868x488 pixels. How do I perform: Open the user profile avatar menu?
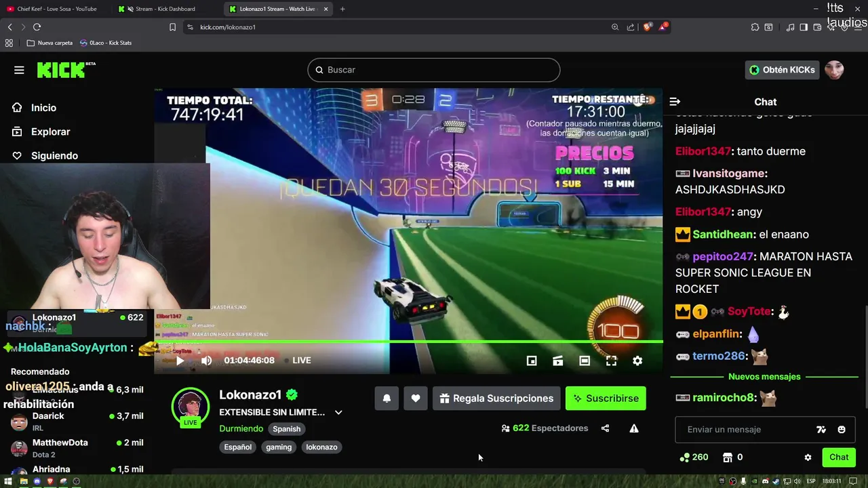coord(834,70)
